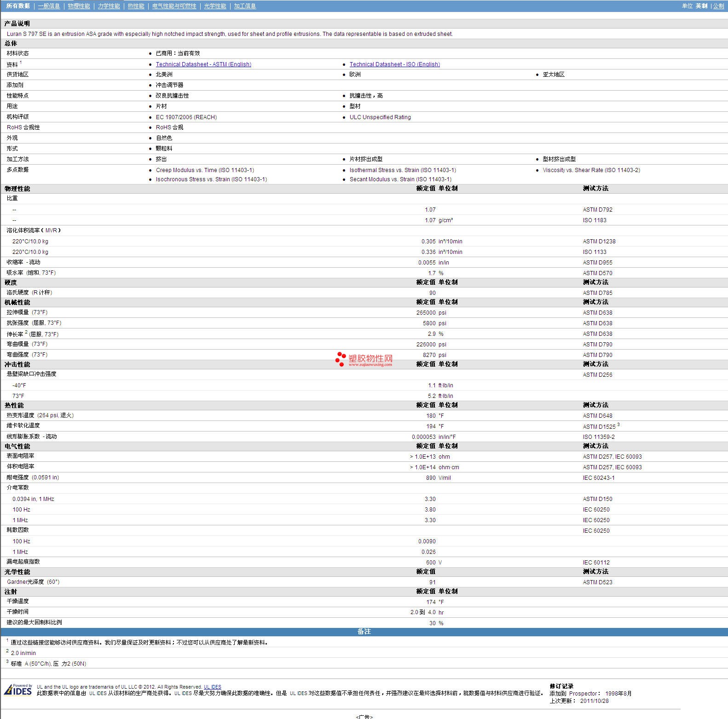Switch to the 光学性能 tab
The width and height of the screenshot is (728, 719).
215,6
